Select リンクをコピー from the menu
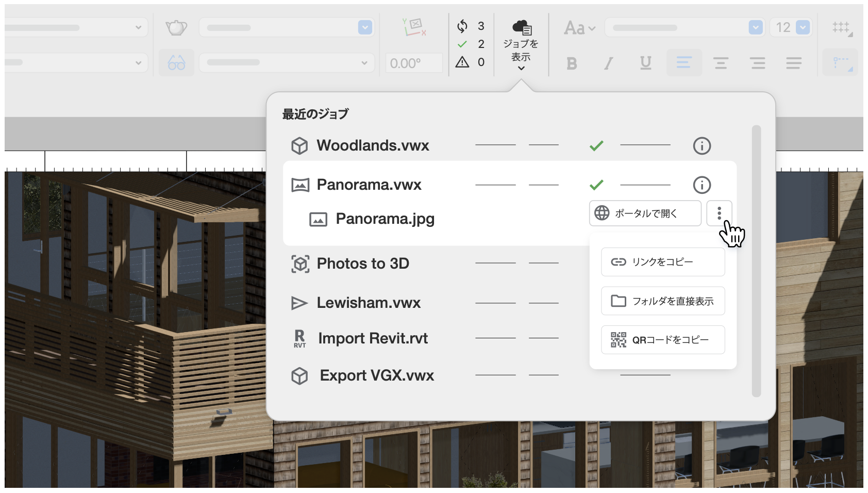This screenshot has height=493, width=868. (x=663, y=262)
